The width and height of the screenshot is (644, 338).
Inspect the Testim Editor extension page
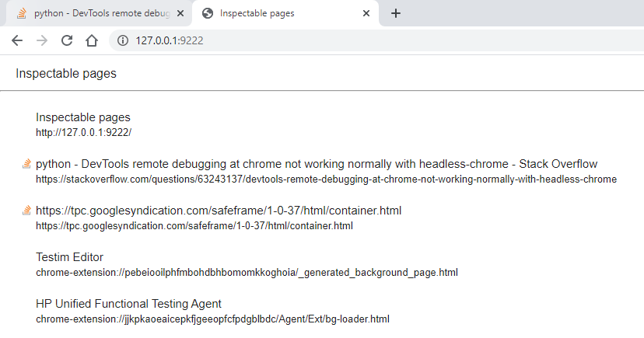[x=69, y=257]
